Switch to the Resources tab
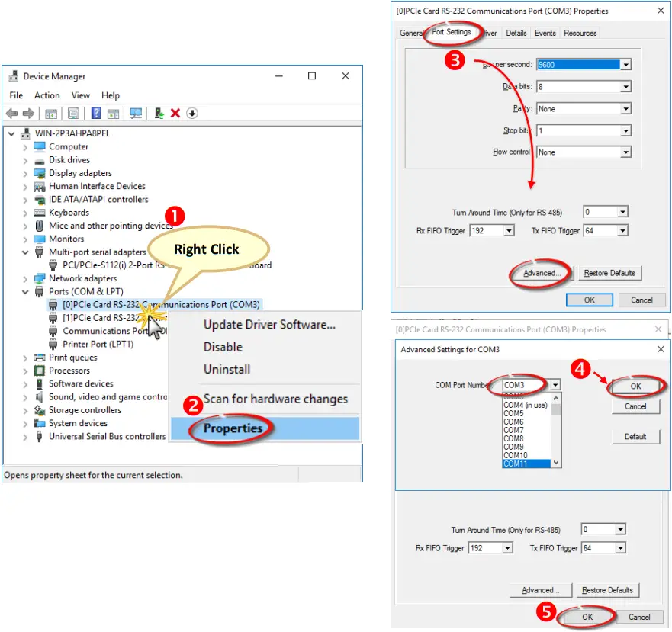672x632 pixels. coord(580,33)
